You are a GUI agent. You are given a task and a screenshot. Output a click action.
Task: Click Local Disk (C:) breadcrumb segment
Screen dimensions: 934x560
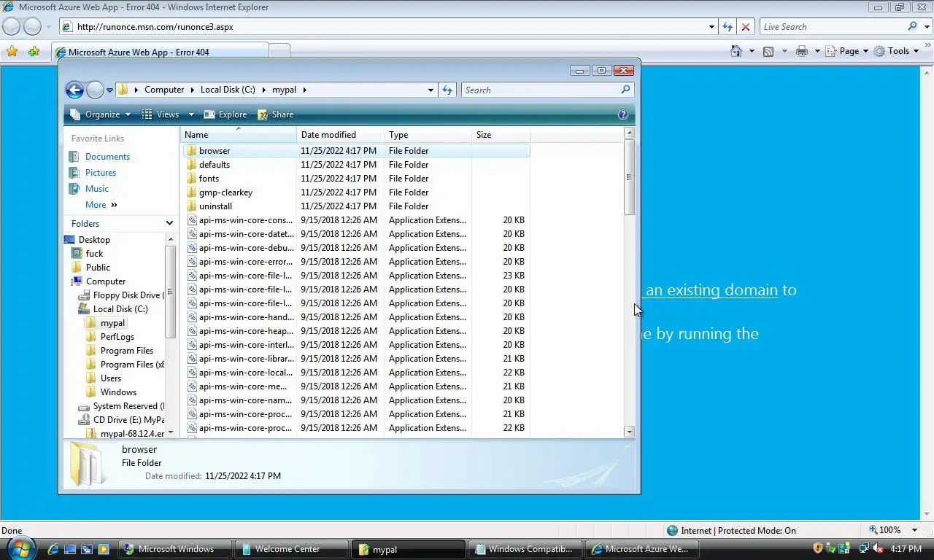coord(228,90)
